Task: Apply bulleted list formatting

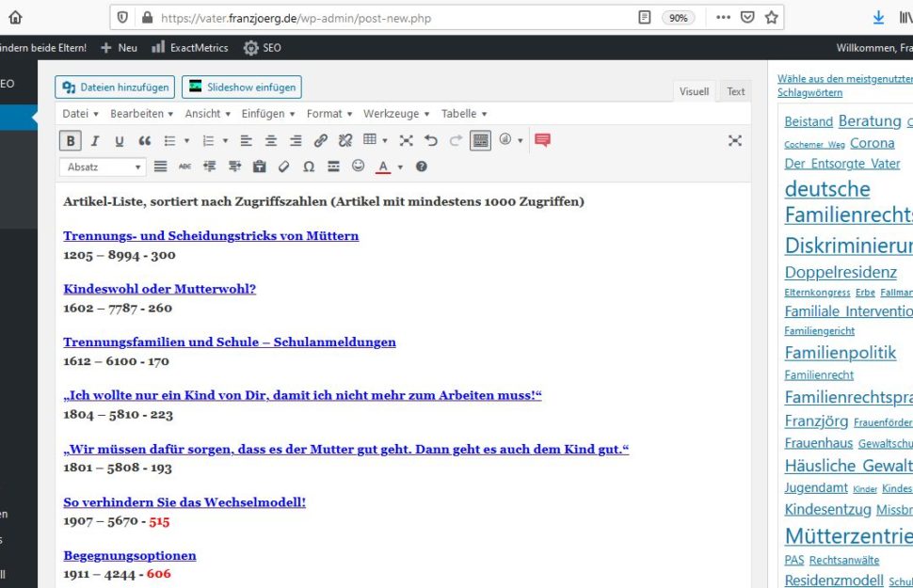Action: click(169, 140)
